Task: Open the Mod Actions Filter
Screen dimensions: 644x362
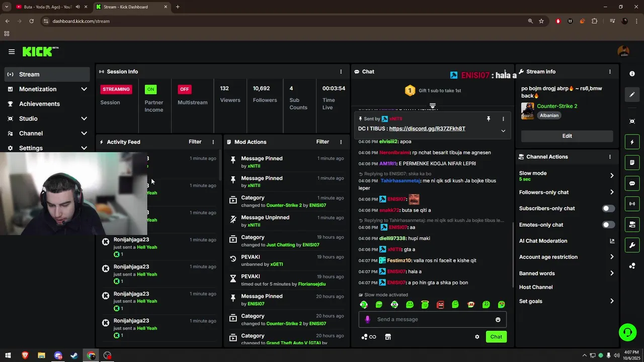Action: pyautogui.click(x=323, y=142)
